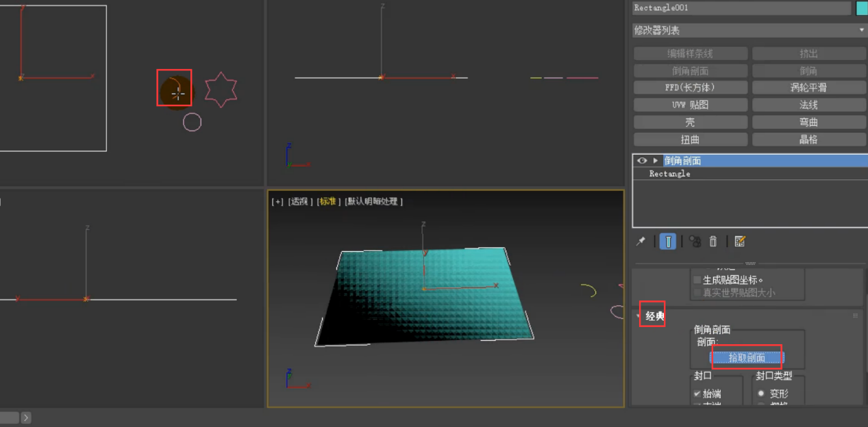The image size is (868, 427).
Task: Select 变形 cap type radio button
Action: pyautogui.click(x=760, y=393)
